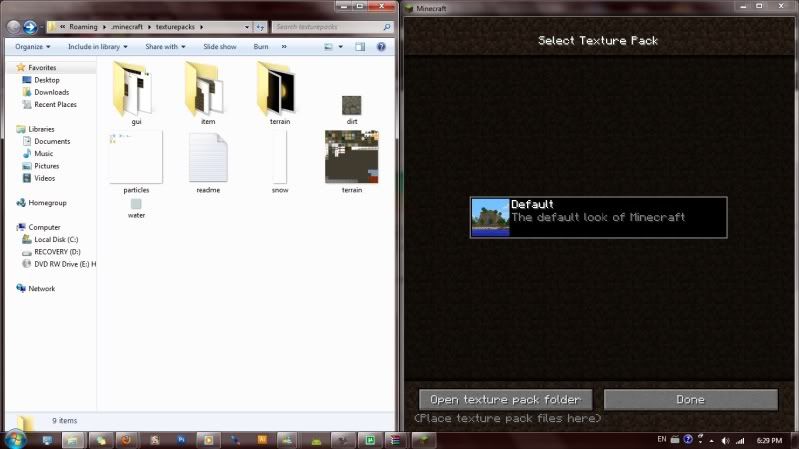Click Roaming in the address path
The height and width of the screenshot is (449, 799).
pyautogui.click(x=83, y=27)
